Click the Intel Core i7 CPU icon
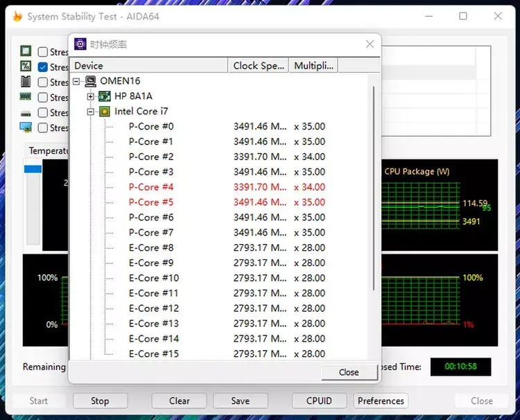Viewport: 520px width, 420px height. (x=105, y=112)
